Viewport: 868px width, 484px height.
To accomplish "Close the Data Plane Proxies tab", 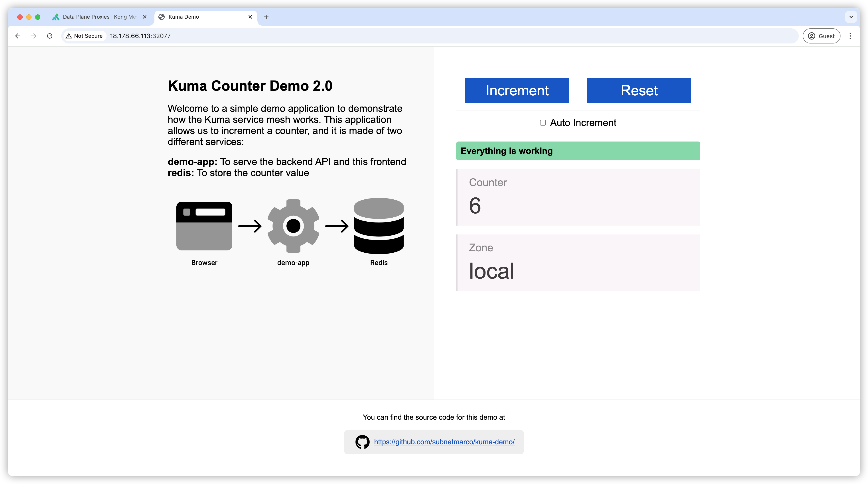I will 144,16.
